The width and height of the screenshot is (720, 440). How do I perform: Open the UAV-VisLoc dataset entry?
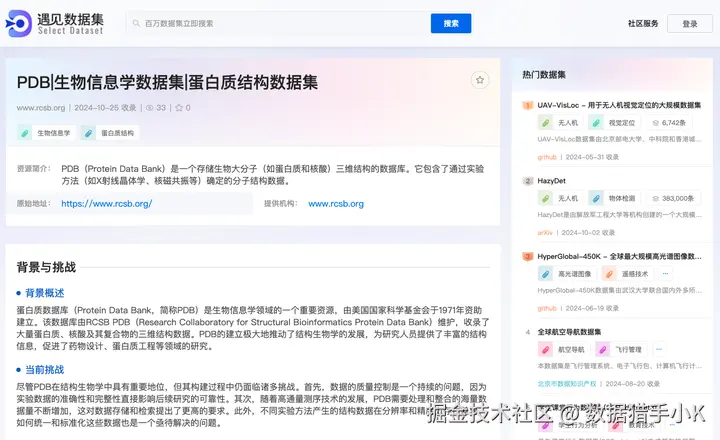(x=619, y=105)
